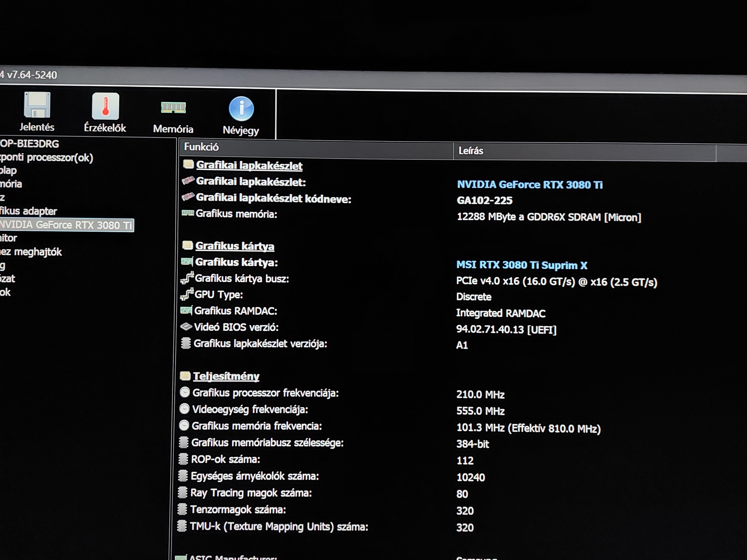Image resolution: width=747 pixels, height=560 pixels.
Task: Click the chip icon beside Grafikai lapkakészlet kódneve
Action: 188,197
